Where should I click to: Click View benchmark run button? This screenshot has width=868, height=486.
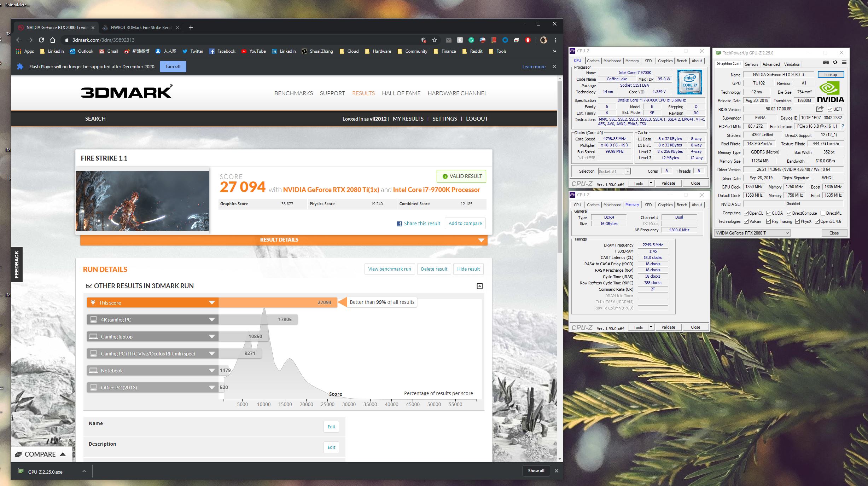point(390,269)
